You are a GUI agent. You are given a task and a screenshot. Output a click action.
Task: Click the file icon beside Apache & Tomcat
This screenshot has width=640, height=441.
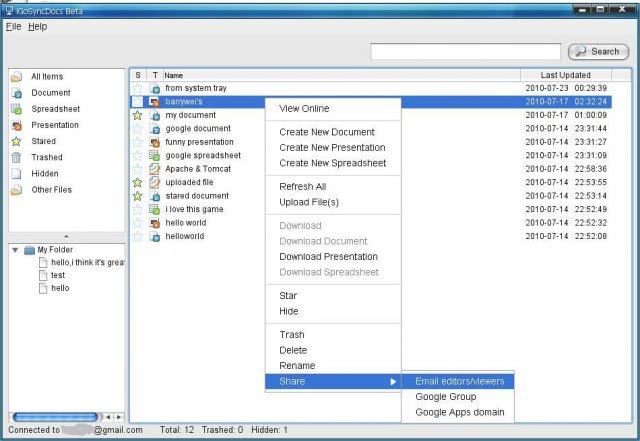click(155, 169)
